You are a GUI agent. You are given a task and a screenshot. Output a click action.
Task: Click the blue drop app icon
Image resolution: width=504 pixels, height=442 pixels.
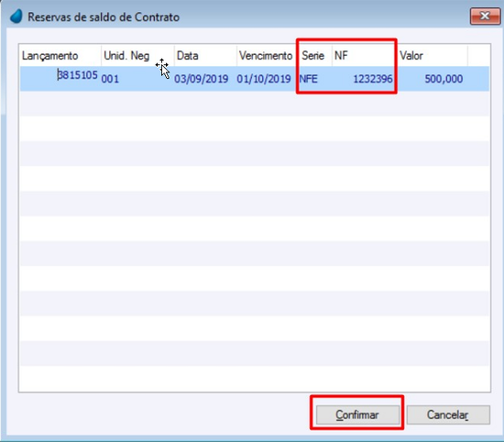click(x=16, y=17)
